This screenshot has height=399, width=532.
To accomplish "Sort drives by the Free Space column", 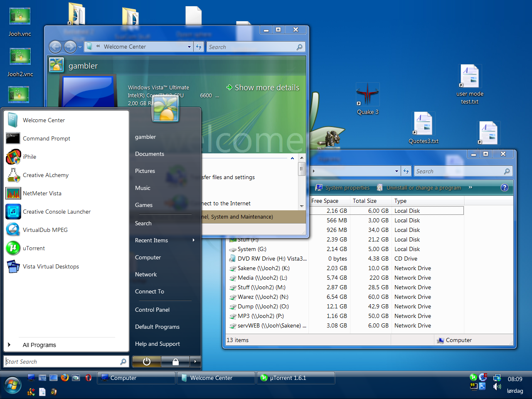I will click(329, 201).
